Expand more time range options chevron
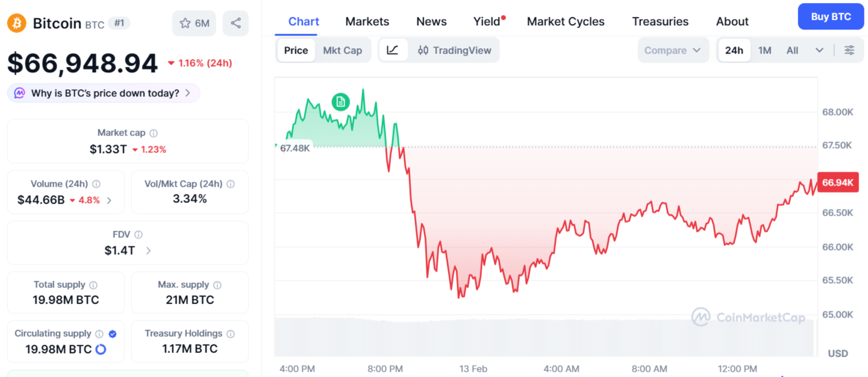This screenshot has width=868, height=377. [x=819, y=51]
